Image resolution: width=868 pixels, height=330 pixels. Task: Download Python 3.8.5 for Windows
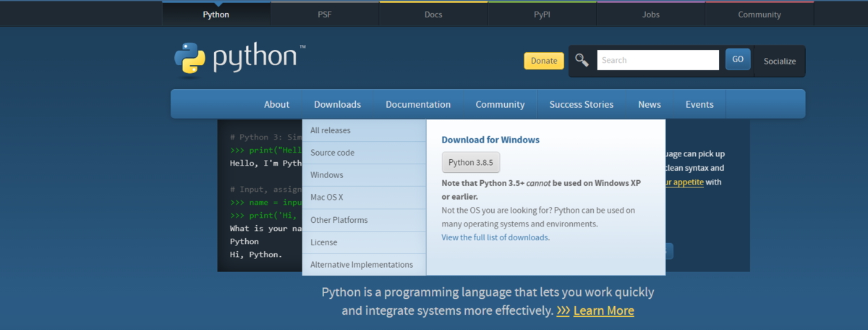[470, 162]
